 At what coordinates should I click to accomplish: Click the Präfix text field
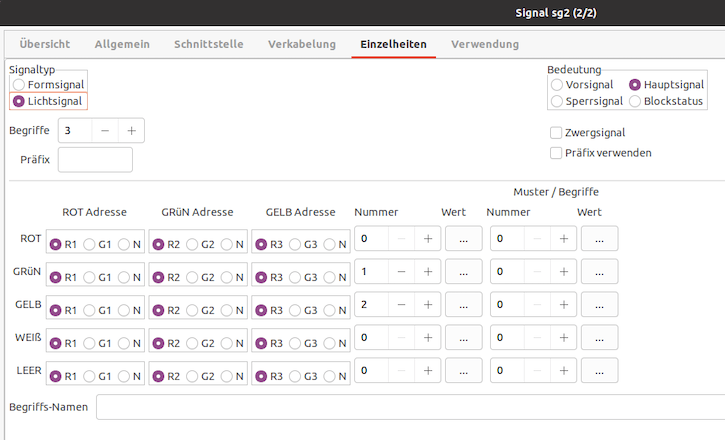[x=95, y=160]
